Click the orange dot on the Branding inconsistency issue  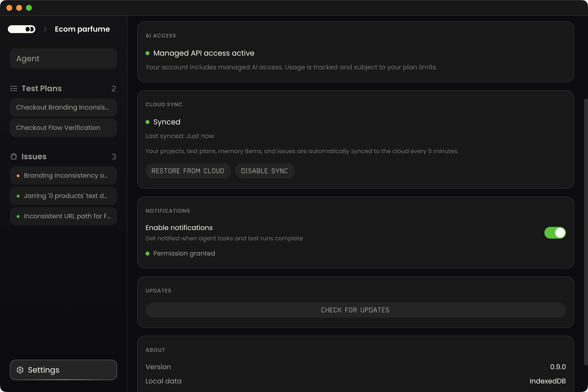pos(18,175)
